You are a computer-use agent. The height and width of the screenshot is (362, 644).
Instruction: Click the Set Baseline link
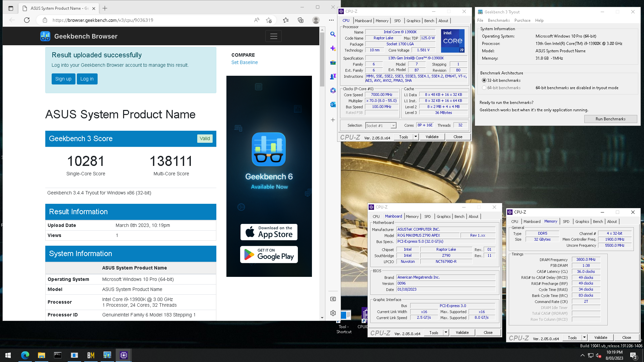point(245,62)
